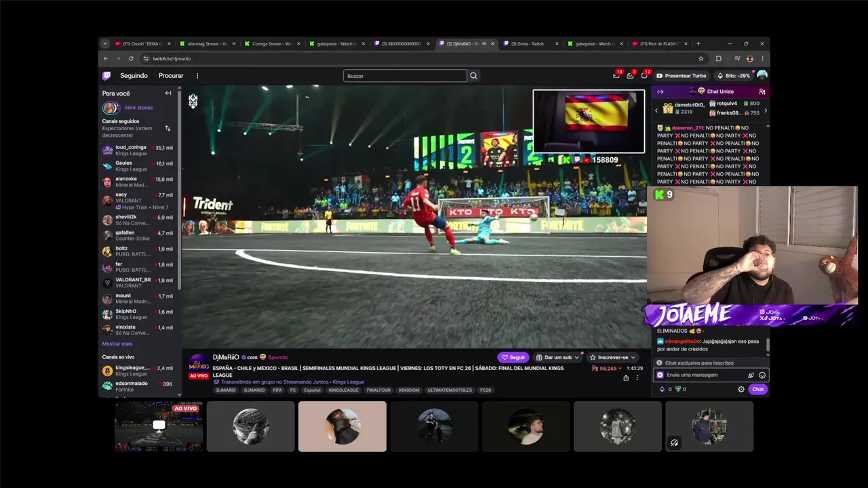This screenshot has height=488, width=868.
Task: Open a new browser tab
Action: (x=698, y=43)
